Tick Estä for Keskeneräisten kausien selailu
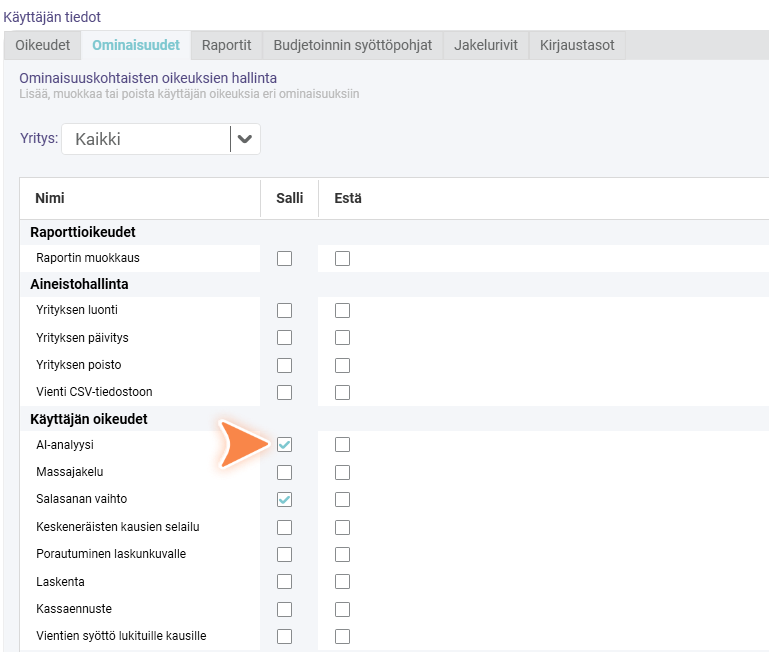The image size is (769, 652). (x=342, y=527)
